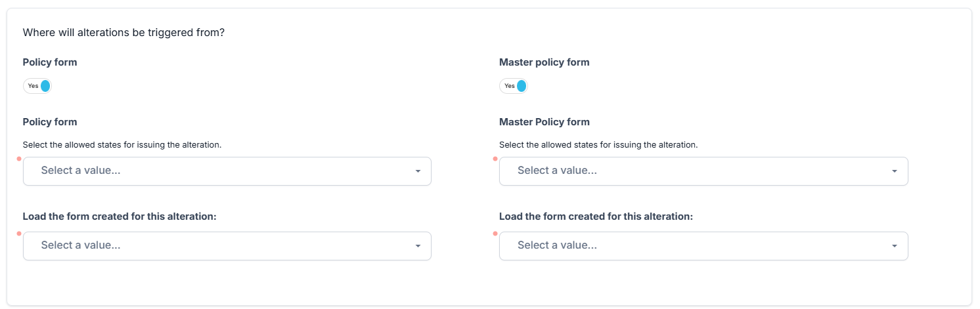Viewport: 980px width, 309px height.
Task: Click required dot beside left load-form dropdown
Action: (x=19, y=234)
